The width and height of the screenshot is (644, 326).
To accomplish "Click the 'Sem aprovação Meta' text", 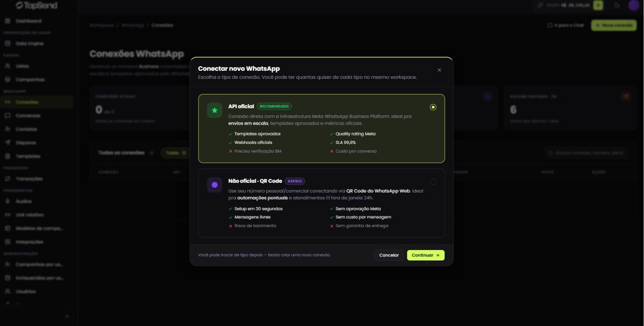I will 358,209.
